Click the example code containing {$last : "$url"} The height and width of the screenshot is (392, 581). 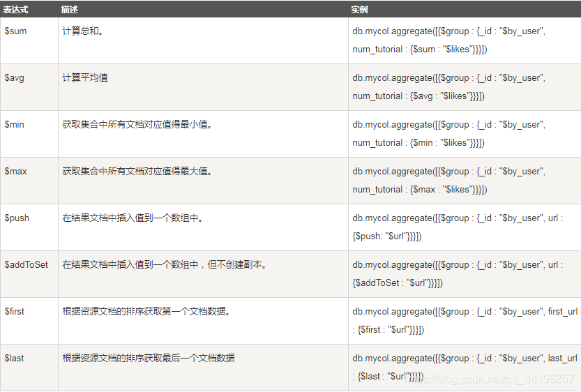[x=465, y=367]
